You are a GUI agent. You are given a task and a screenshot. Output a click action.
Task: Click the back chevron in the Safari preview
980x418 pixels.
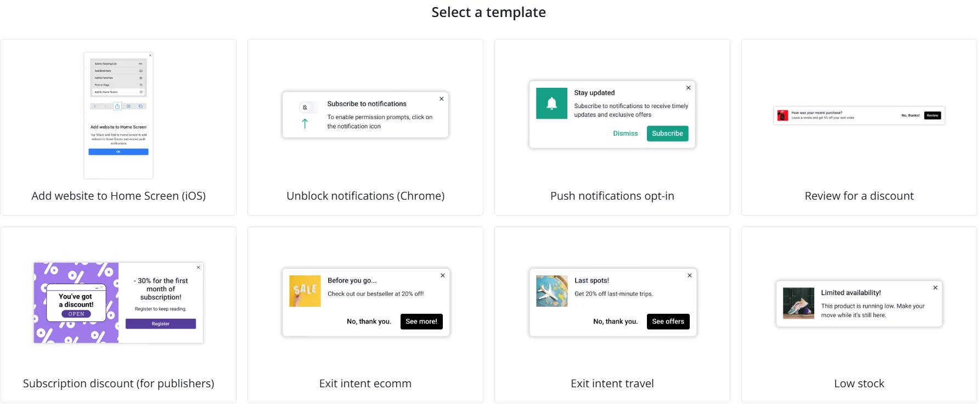95,106
